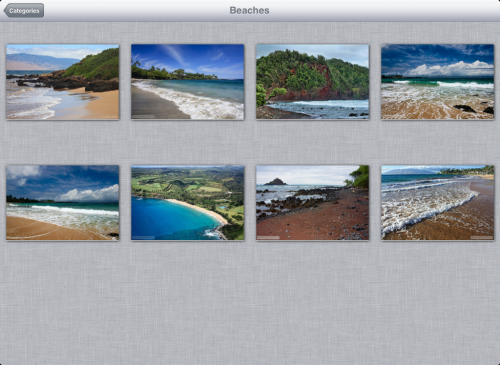
Task: Open the aerial view of the blue bay
Action: [188, 203]
